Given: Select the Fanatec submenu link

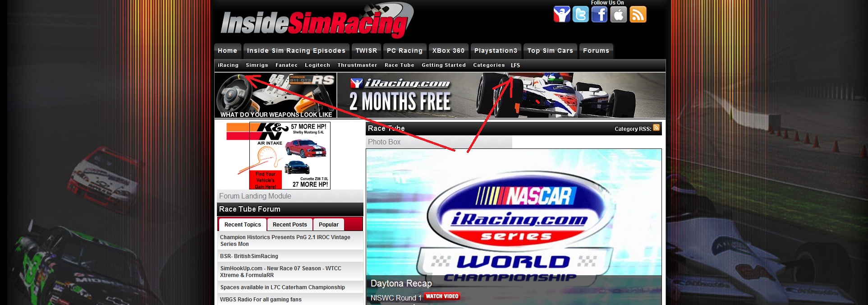Looking at the screenshot, I should [x=287, y=65].
